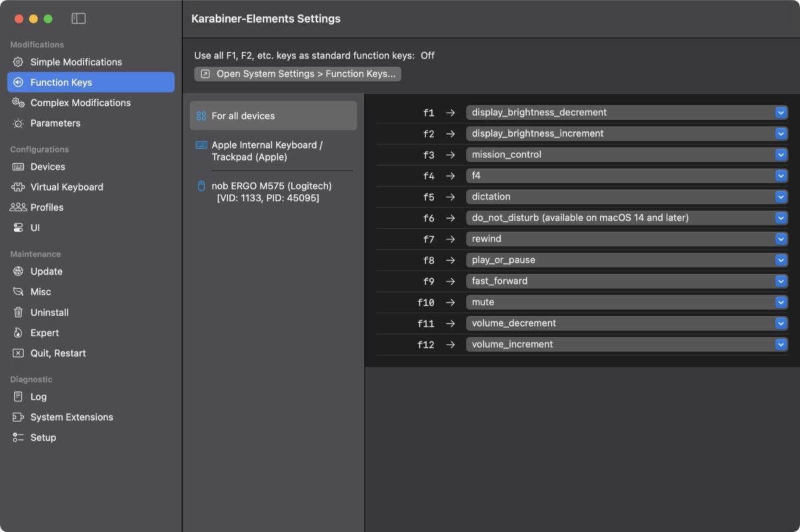Viewport: 800px width, 532px height.
Task: Open the f11 volume_decrement dropdown
Action: [x=627, y=323]
